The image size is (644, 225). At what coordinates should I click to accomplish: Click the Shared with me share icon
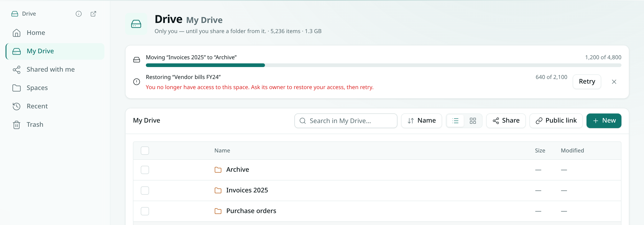click(17, 70)
